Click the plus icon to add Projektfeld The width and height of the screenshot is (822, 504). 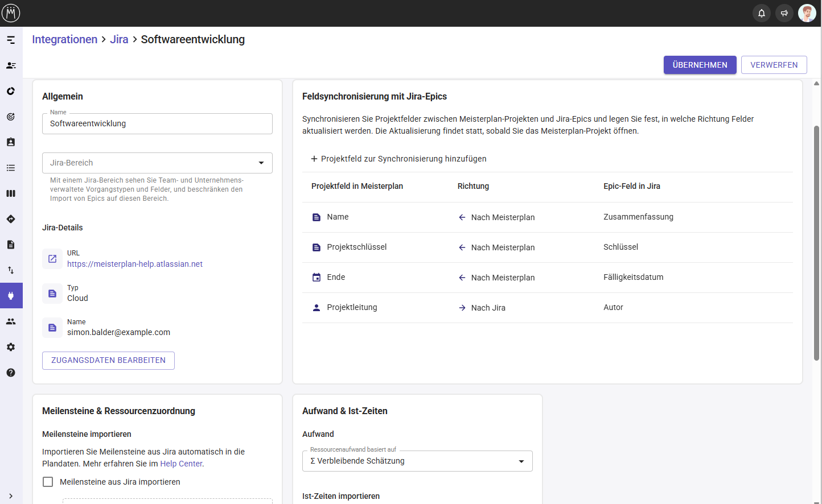(314, 159)
